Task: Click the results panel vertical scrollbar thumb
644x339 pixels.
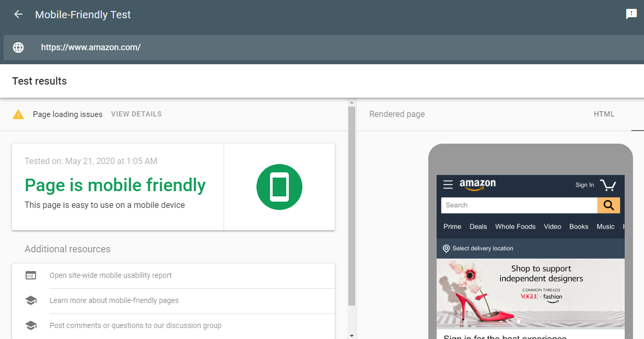Action: pos(352,206)
